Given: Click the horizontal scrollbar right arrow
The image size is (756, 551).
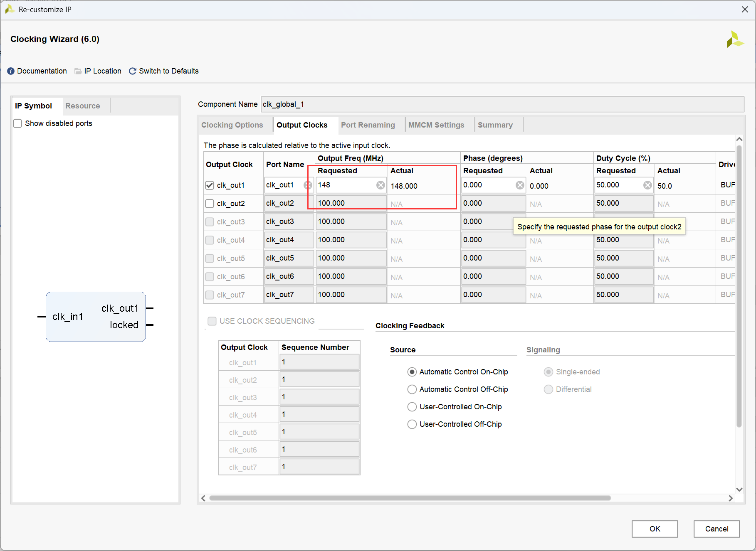Looking at the screenshot, I should 731,498.
